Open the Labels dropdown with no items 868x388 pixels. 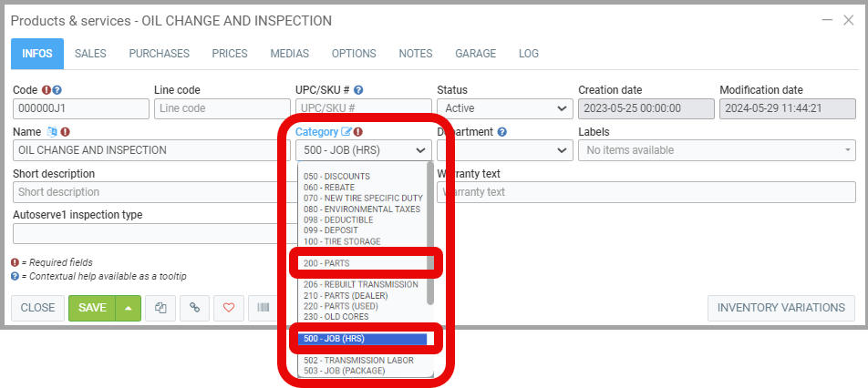716,150
